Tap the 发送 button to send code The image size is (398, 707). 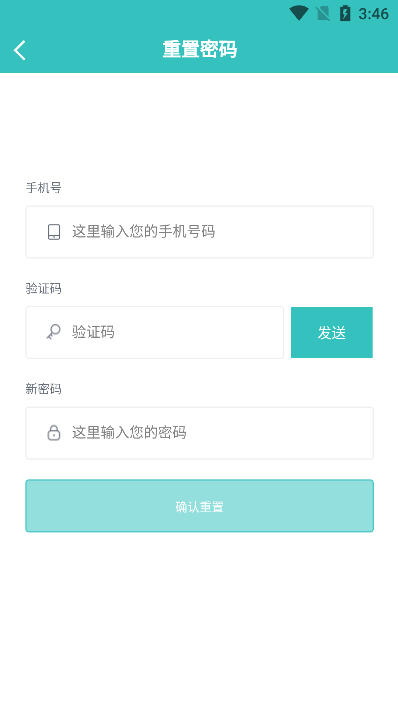click(x=332, y=332)
